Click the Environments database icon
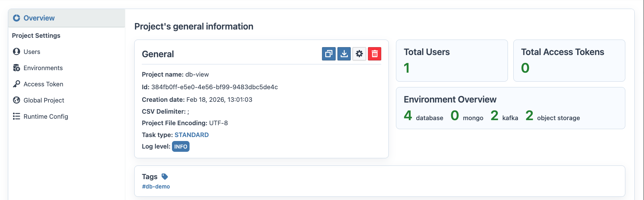 tap(17, 68)
